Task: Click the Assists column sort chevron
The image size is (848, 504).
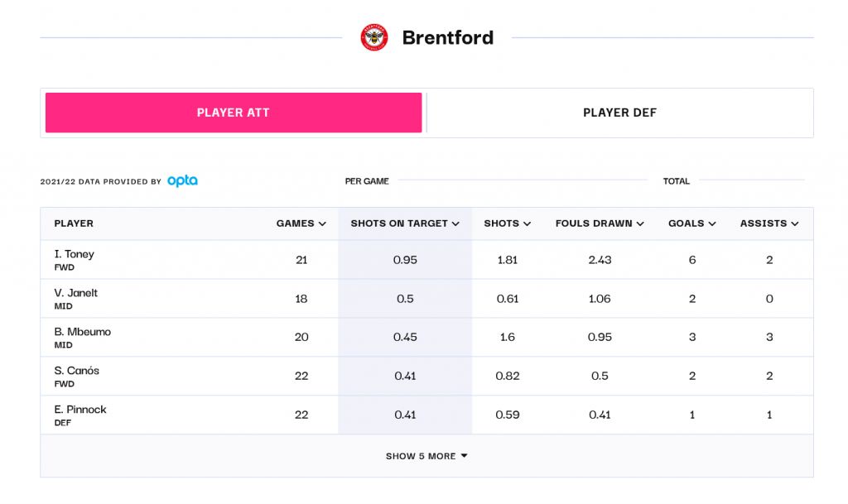Action: (x=795, y=223)
